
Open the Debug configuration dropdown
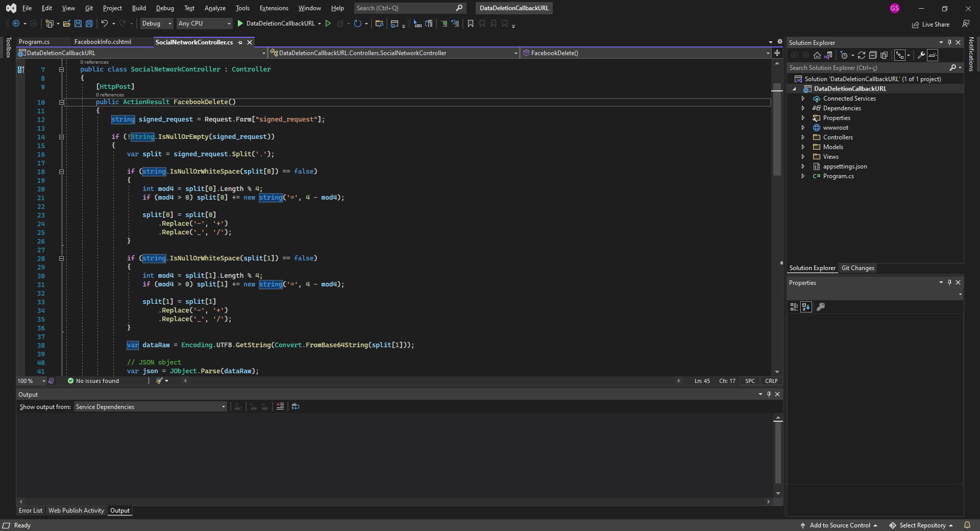pyautogui.click(x=157, y=23)
